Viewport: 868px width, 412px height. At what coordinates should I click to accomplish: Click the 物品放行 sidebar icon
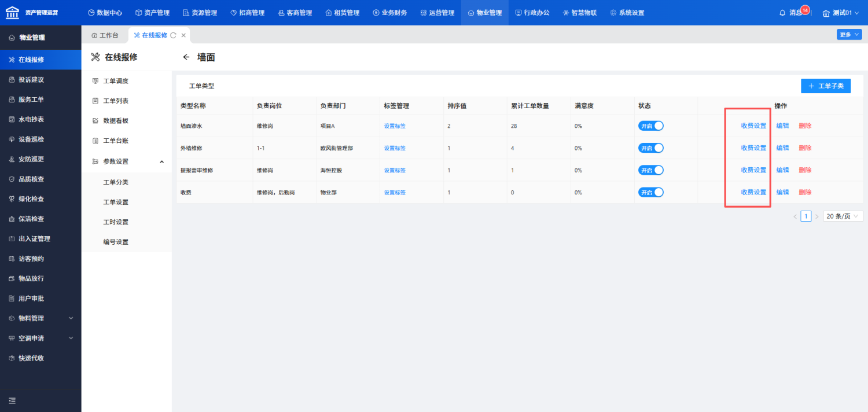tap(12, 278)
